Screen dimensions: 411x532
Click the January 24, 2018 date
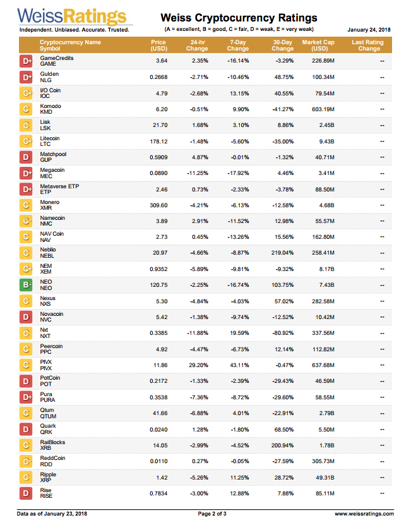click(x=371, y=29)
